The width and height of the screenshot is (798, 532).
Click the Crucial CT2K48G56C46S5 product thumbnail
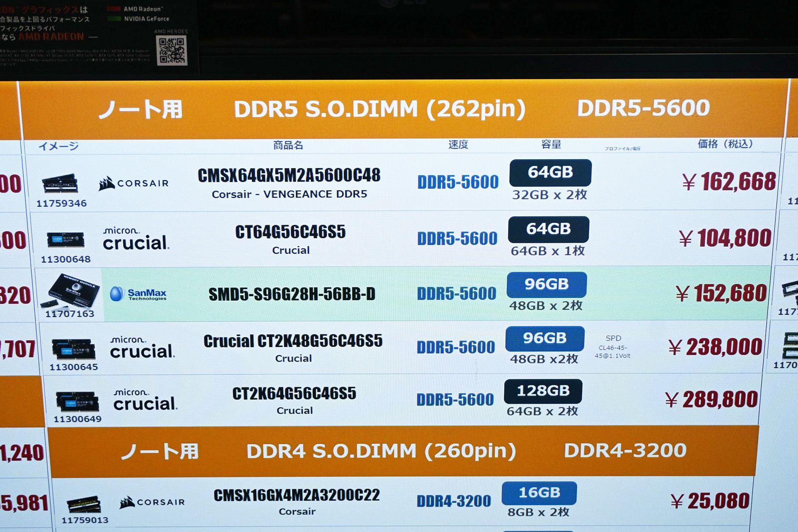pyautogui.click(x=74, y=349)
